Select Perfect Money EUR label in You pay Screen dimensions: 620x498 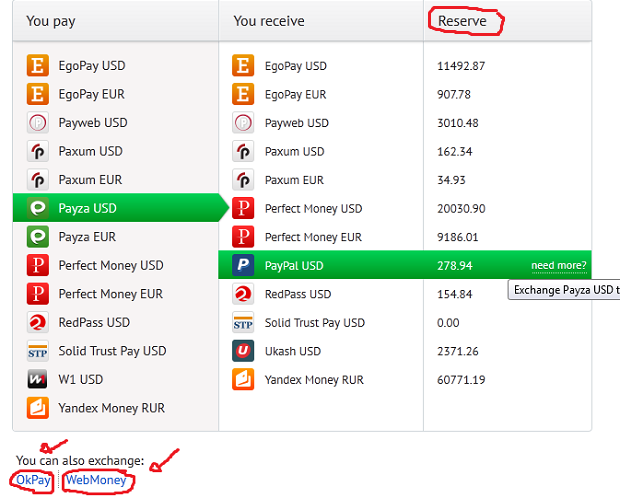point(110,294)
